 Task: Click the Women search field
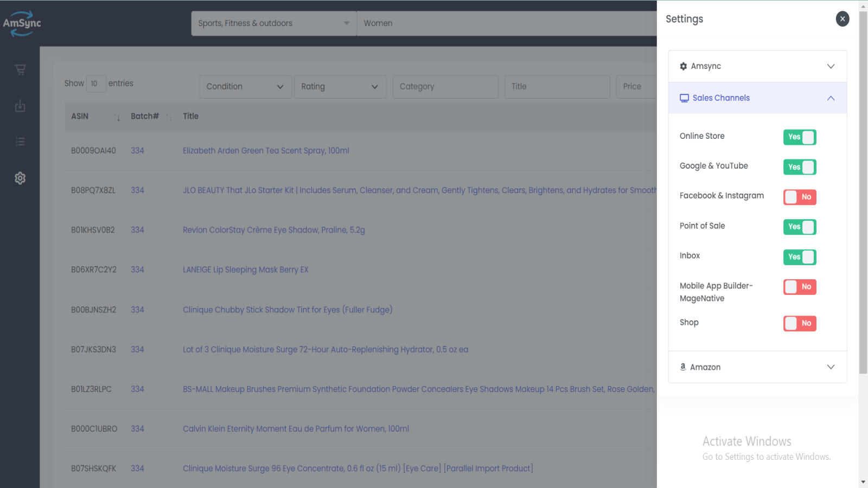coord(507,23)
